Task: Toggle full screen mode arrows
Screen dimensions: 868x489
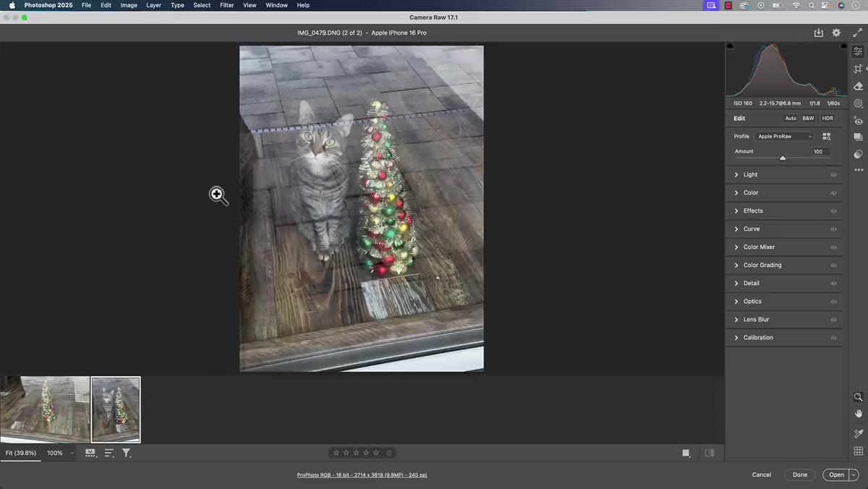Action: [857, 33]
